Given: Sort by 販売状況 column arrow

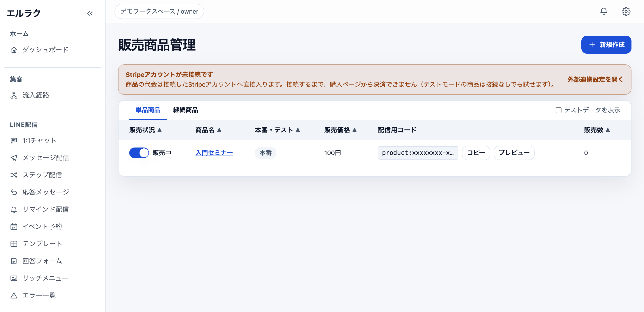Looking at the screenshot, I should [159, 130].
